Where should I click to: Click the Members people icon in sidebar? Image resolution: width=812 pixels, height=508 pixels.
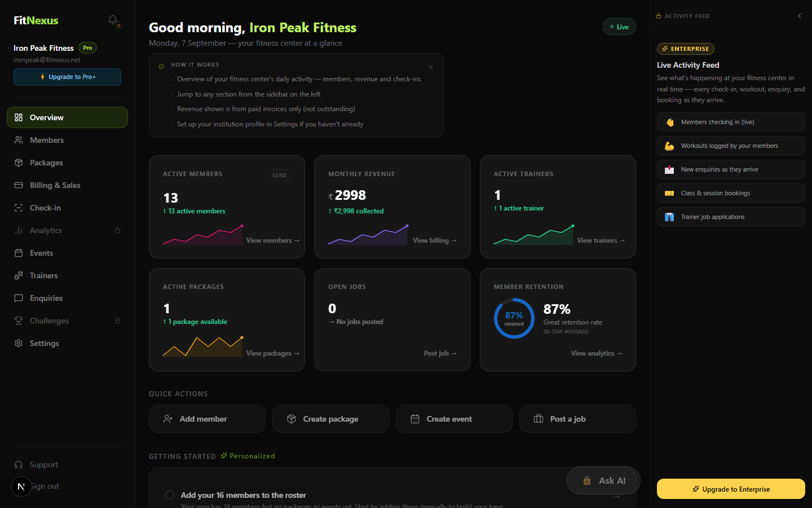click(x=19, y=140)
